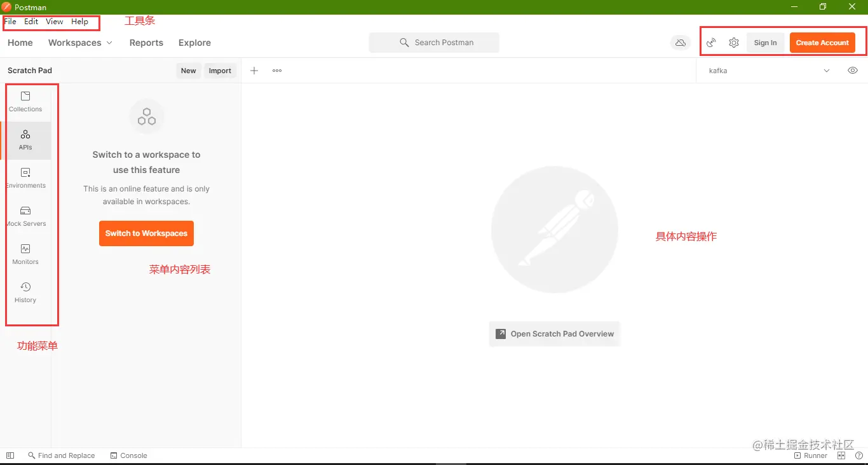Open the View menu
The width and height of the screenshot is (868, 465).
55,21
